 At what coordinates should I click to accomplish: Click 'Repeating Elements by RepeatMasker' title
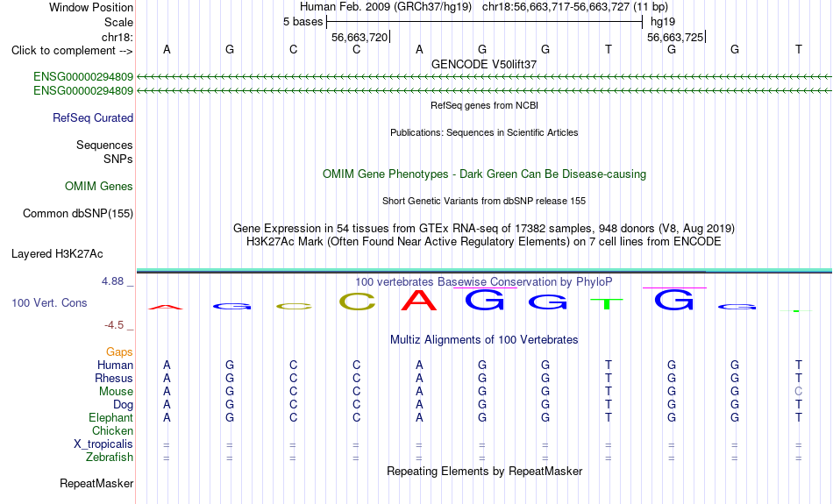click(x=485, y=471)
